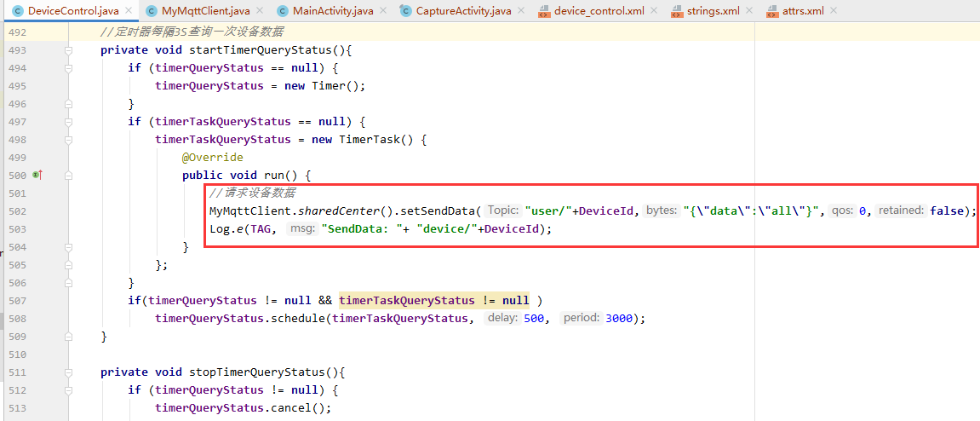Click the bytes: parameter hint
The height and width of the screenshot is (421, 980).
(x=662, y=210)
